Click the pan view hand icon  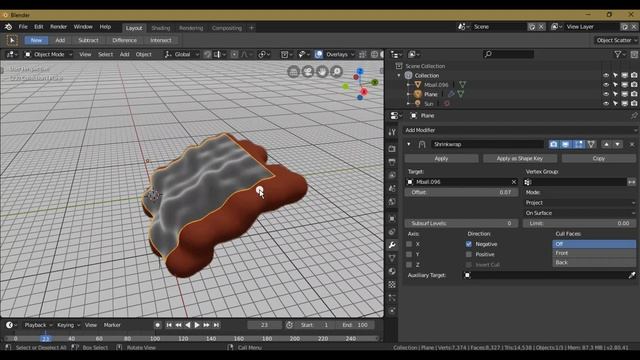coord(322,72)
